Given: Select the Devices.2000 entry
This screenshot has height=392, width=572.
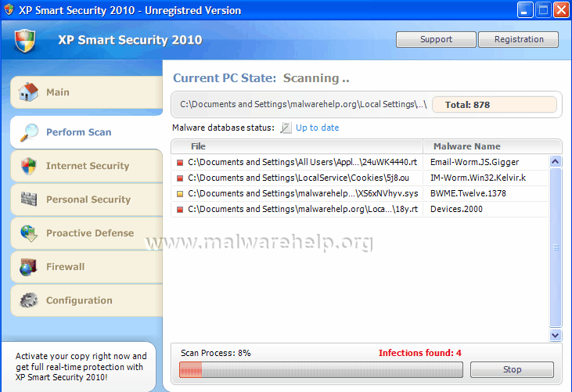Looking at the screenshot, I should point(456,210).
